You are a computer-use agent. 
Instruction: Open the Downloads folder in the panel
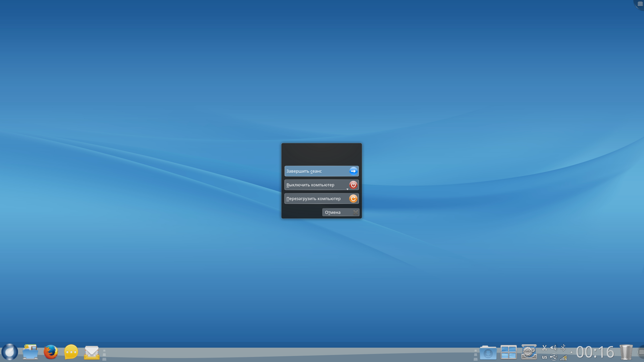(x=488, y=352)
